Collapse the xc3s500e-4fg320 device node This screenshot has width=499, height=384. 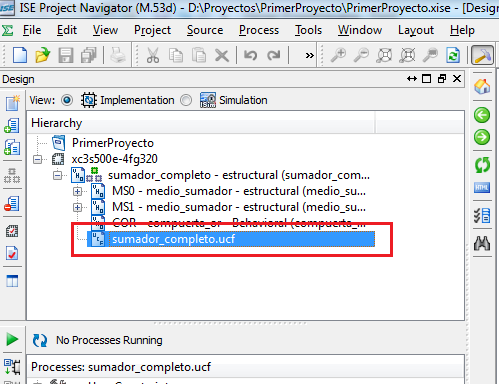(37, 159)
